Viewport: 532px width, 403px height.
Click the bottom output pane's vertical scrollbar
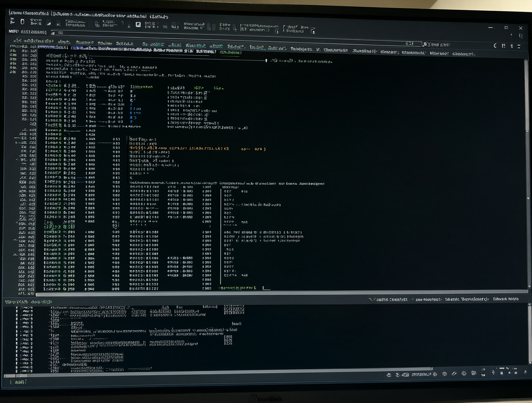pos(530,333)
